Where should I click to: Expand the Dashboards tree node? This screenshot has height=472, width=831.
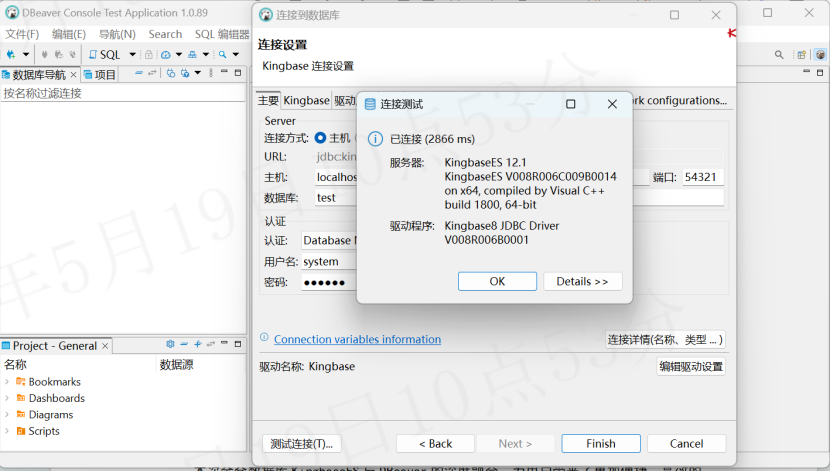click(7, 398)
